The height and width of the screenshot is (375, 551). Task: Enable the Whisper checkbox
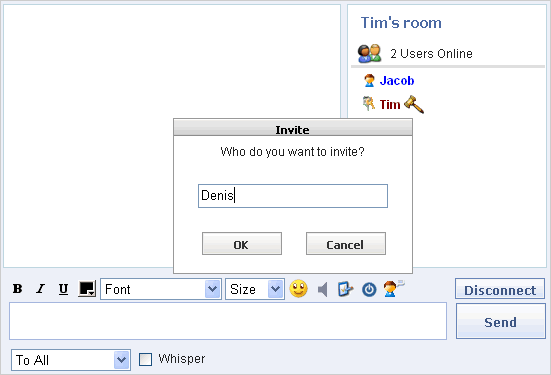145,360
